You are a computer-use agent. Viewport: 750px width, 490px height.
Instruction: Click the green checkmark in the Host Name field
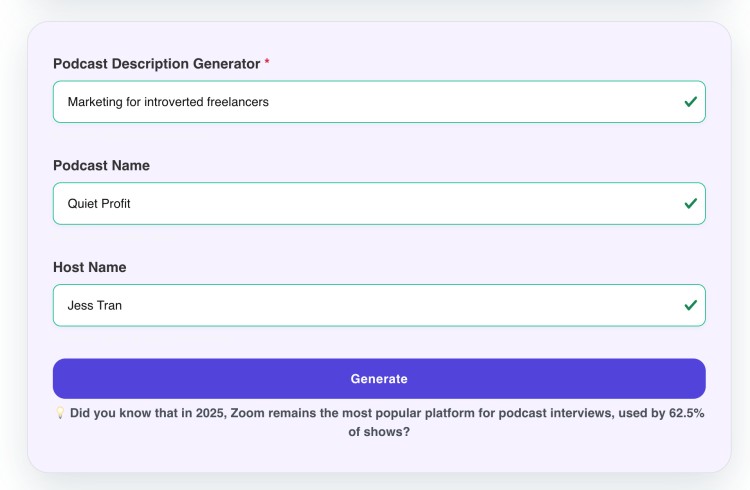pyautogui.click(x=690, y=305)
